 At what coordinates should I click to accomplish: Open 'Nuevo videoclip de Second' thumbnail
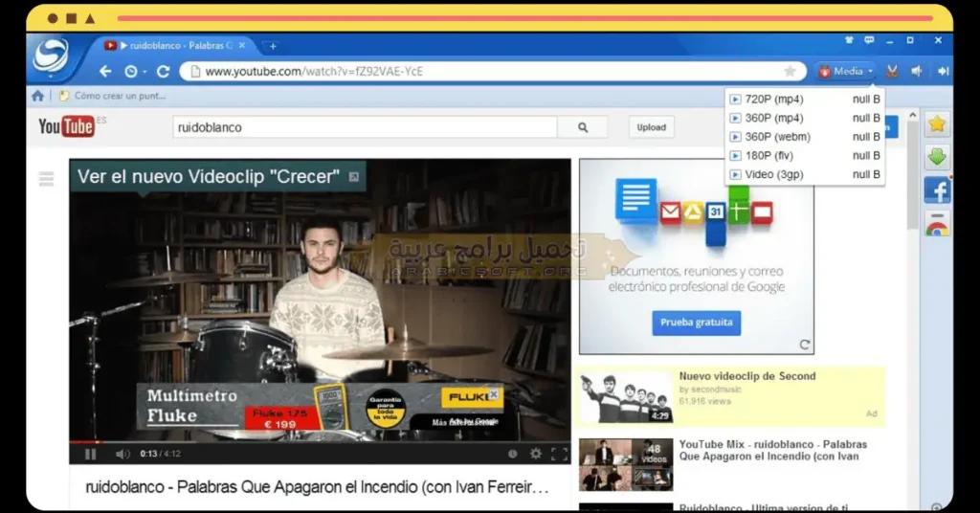626,397
